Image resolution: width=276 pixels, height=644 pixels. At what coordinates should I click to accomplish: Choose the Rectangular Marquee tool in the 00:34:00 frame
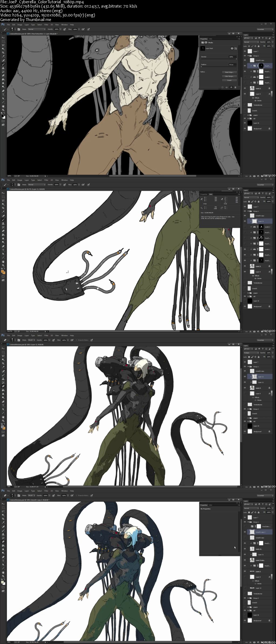(x=3, y=197)
